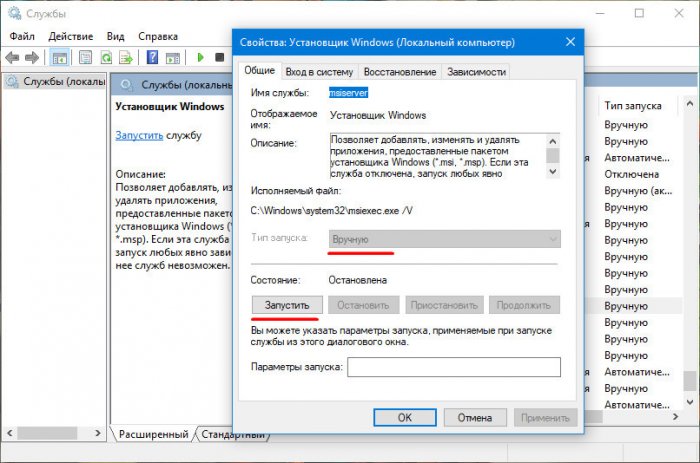
Task: Switch to the Зависимости tab
Action: (x=476, y=72)
